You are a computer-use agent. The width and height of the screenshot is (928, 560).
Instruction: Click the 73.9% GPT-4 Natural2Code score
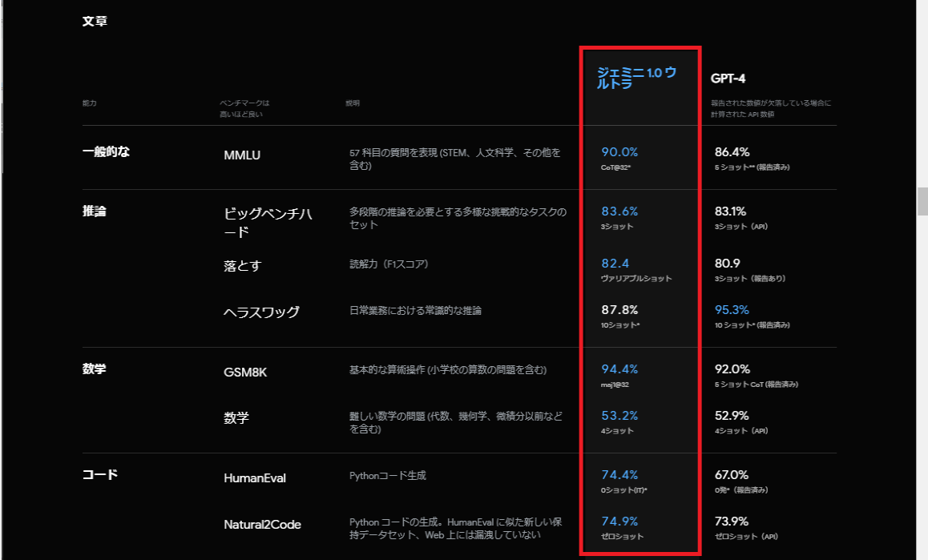(x=732, y=522)
